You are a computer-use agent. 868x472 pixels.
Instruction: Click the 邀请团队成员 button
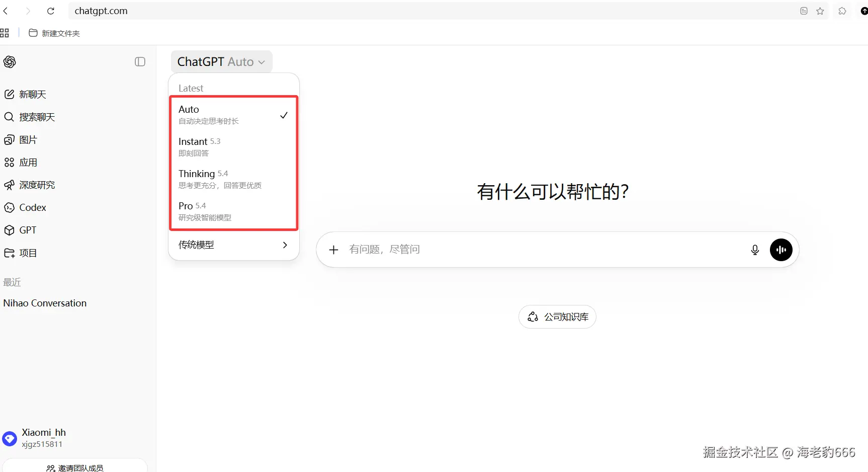pyautogui.click(x=75, y=467)
